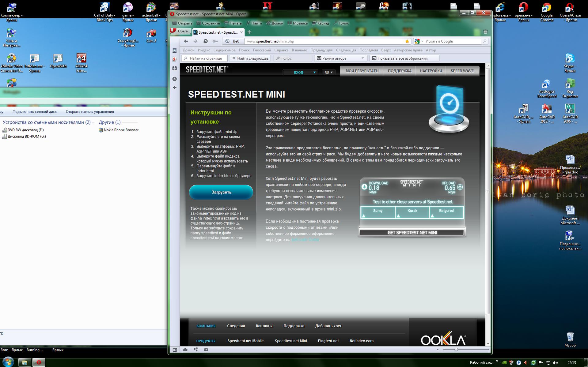Click the zoom slider in Opera status bar
The height and width of the screenshot is (367, 588).
(x=456, y=350)
